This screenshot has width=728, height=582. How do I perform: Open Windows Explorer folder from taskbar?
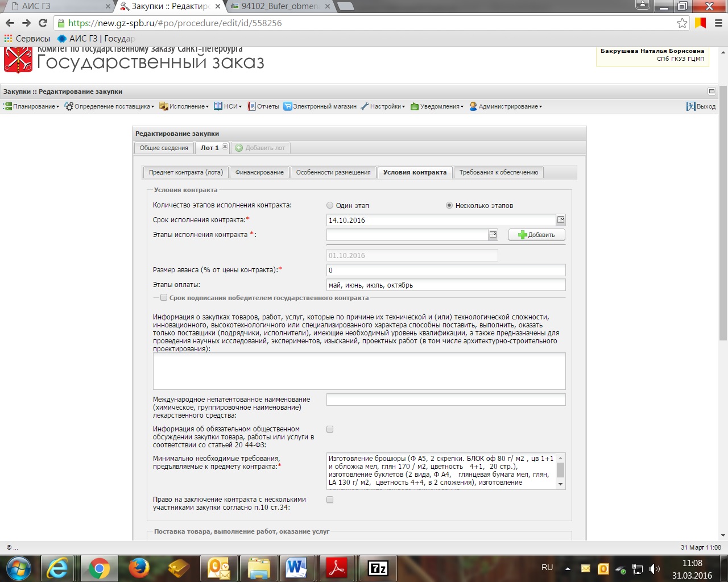coord(258,568)
